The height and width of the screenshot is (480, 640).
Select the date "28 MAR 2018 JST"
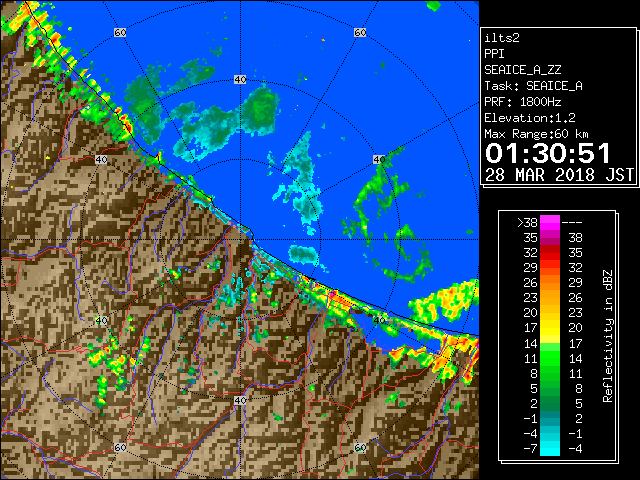click(559, 175)
